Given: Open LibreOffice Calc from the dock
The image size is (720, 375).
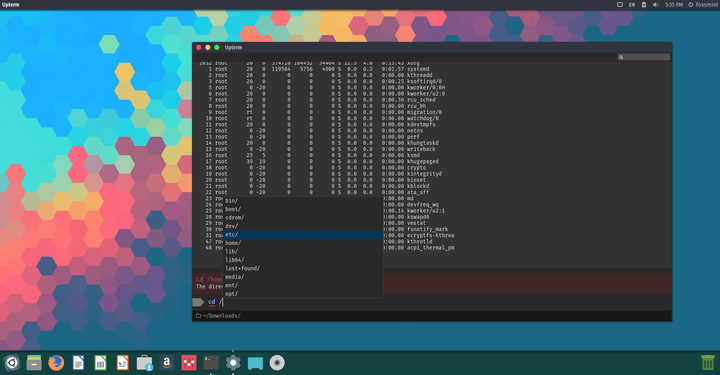Looking at the screenshot, I should (100, 363).
